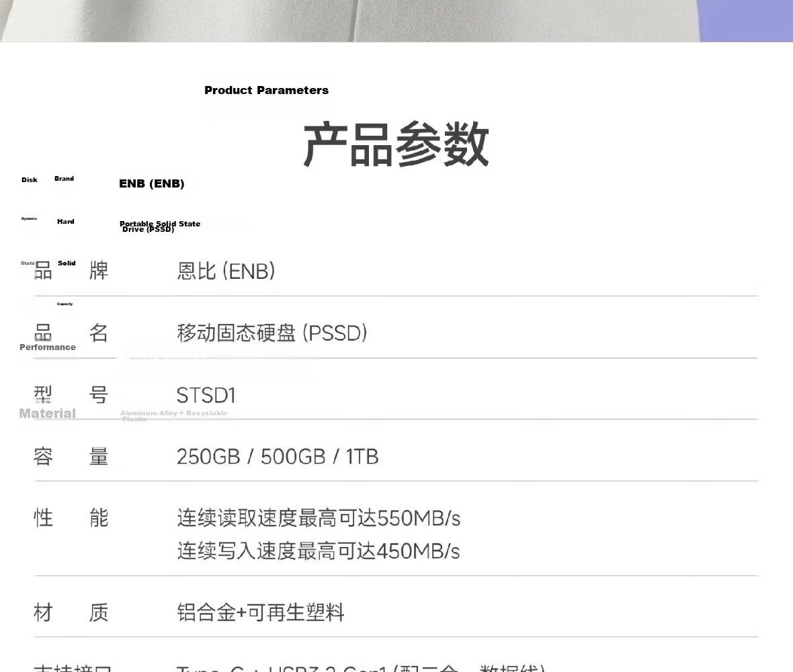
Task: Select "Aluminum Alloy + Recyclable Plastic" text
Action: (x=174, y=416)
